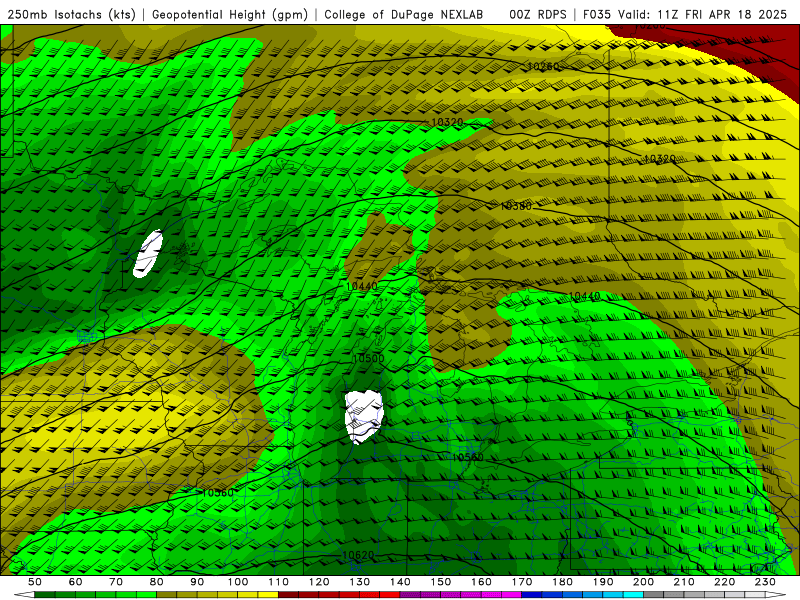Click the 200 kts legend label
Viewport: 800px width, 600px height.
[x=643, y=582]
